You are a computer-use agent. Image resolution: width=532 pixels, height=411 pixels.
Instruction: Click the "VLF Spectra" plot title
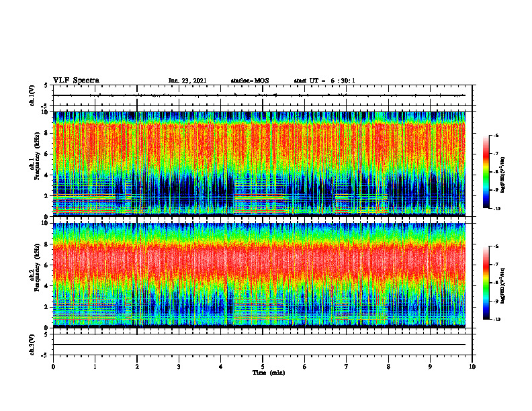(x=76, y=81)
